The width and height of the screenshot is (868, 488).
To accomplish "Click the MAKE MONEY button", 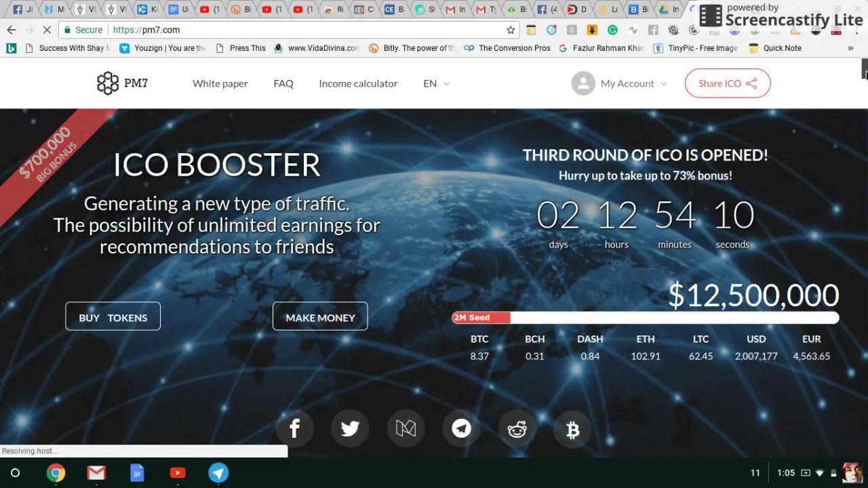I will [320, 317].
